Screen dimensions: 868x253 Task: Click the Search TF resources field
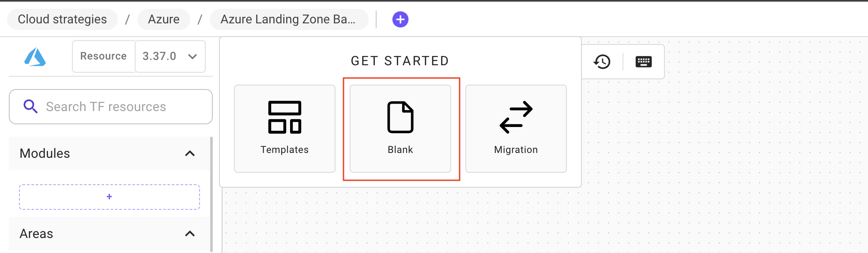click(x=119, y=107)
